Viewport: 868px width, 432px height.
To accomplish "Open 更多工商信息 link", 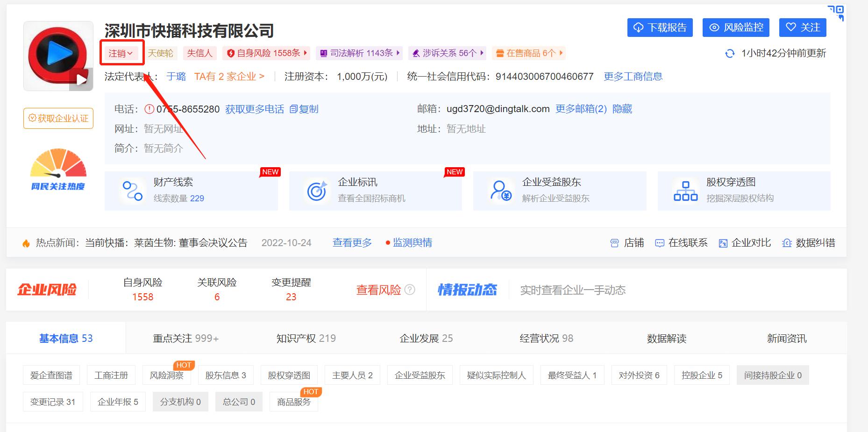I will coord(633,76).
